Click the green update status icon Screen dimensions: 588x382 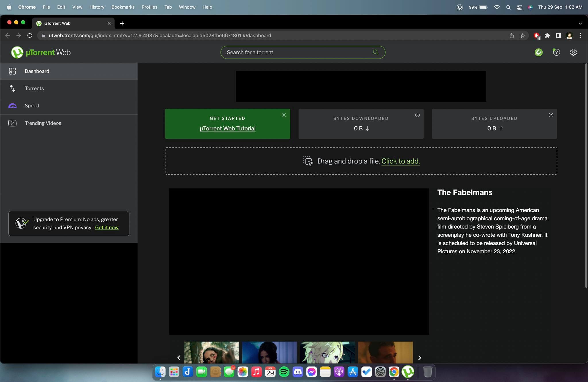(539, 52)
